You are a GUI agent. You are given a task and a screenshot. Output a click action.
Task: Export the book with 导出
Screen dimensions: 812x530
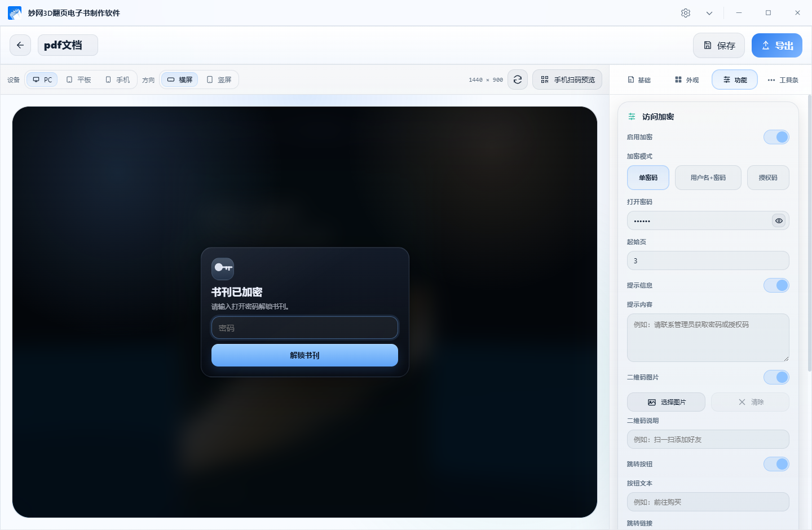[x=777, y=45]
